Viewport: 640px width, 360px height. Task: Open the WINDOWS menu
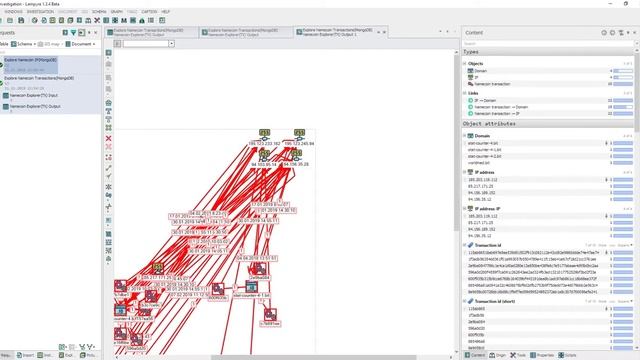tap(13, 12)
